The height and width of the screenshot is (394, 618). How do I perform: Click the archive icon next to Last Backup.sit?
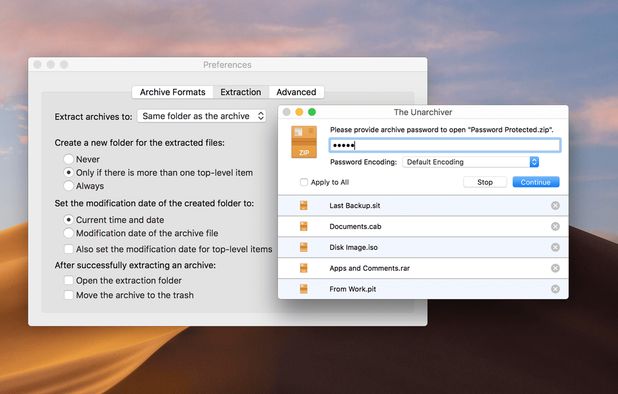coord(303,205)
